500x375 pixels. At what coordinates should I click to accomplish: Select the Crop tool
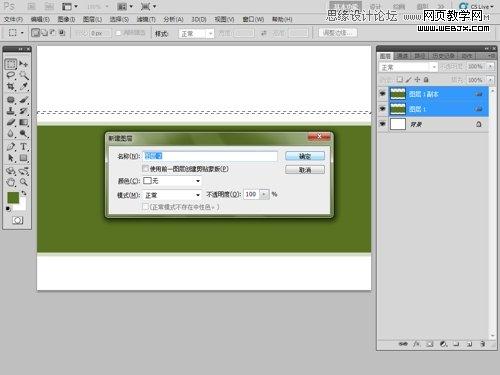[11, 87]
